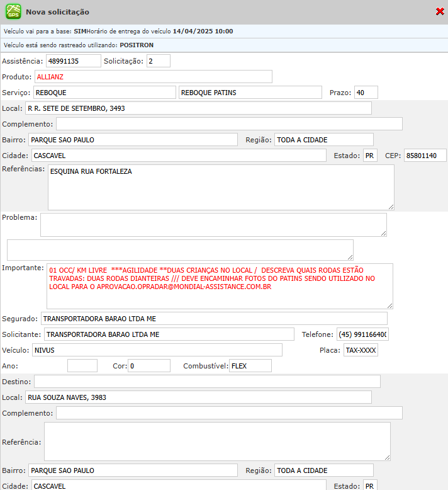Click the green GPS icon in title bar

pos(13,11)
